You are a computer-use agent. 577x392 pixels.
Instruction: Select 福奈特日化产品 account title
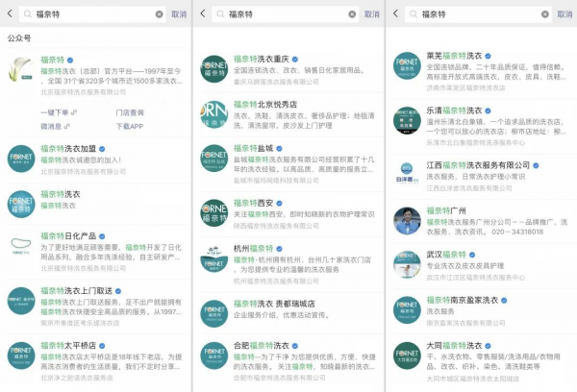68,236
